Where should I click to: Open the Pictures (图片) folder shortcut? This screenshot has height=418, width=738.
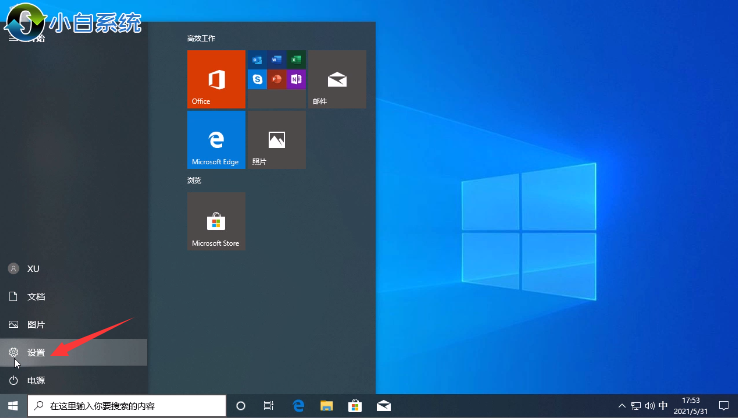35,324
